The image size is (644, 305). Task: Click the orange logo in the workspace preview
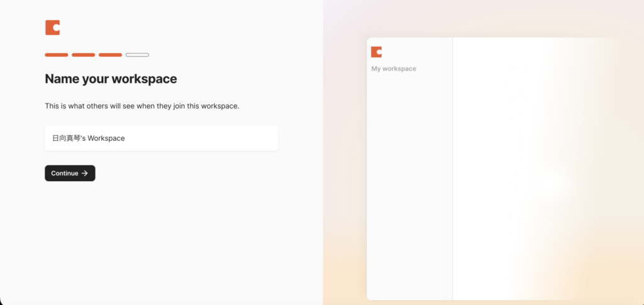376,52
